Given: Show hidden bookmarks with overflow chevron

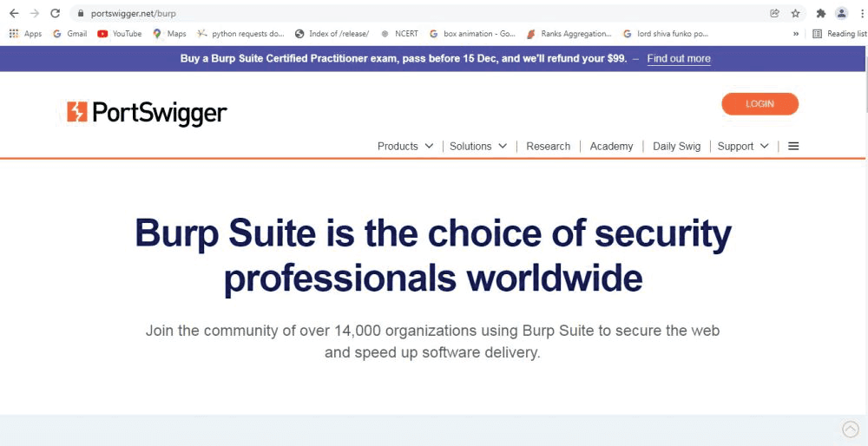Looking at the screenshot, I should [x=796, y=34].
